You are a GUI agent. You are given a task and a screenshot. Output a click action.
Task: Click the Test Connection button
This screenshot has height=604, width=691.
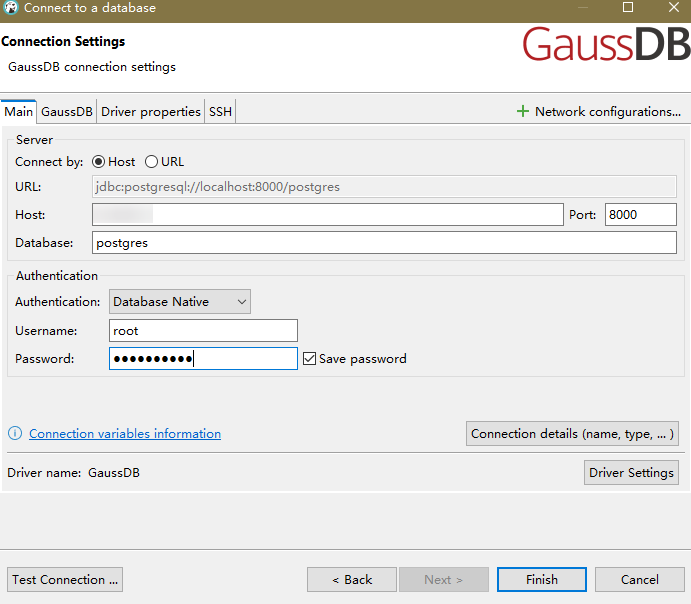[65, 580]
